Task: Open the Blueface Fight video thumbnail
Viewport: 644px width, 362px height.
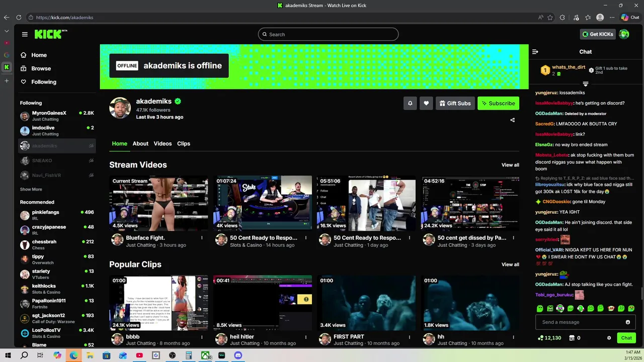Action: pos(158,203)
